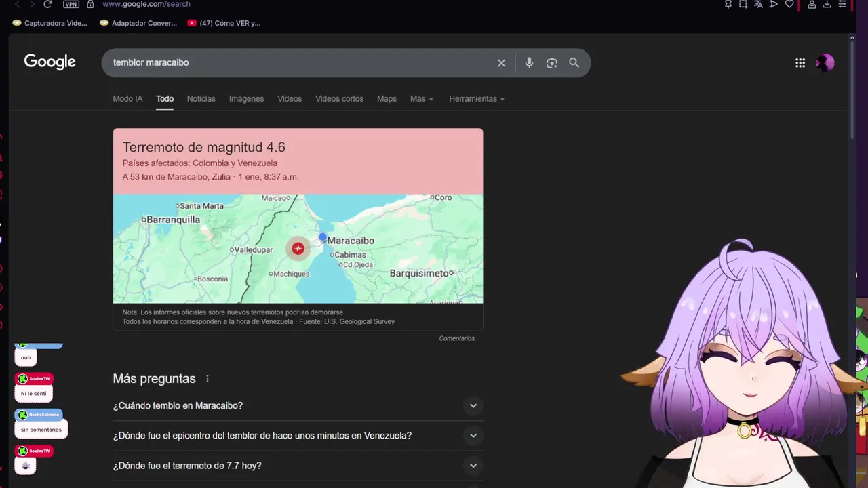This screenshot has height=488, width=868.
Task: Open the browser profile account icon
Action: [x=812, y=4]
